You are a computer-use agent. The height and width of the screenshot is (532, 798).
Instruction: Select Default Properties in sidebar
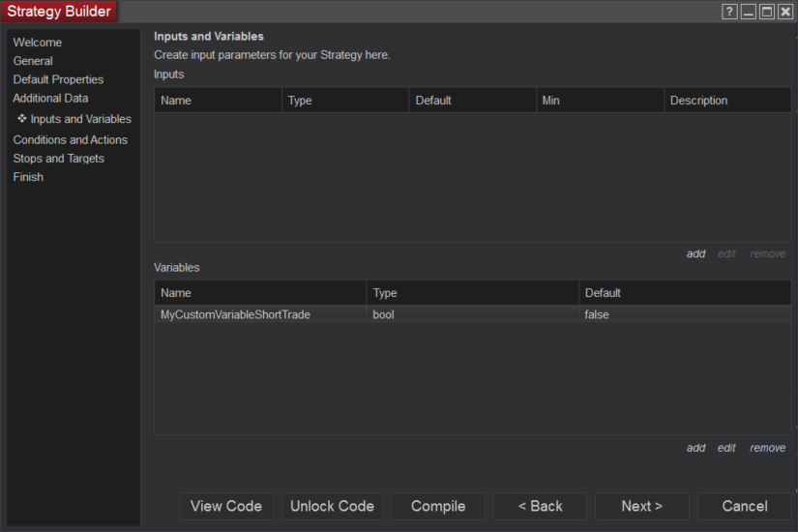pyautogui.click(x=58, y=79)
